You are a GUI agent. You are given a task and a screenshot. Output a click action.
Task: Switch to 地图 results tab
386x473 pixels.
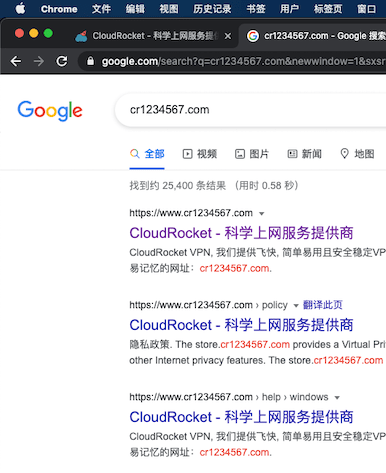357,154
